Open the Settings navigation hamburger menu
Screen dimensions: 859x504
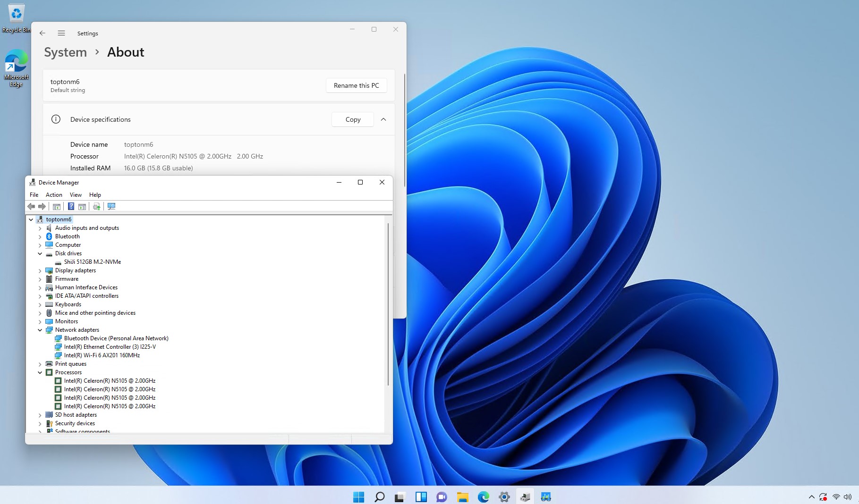[x=61, y=33]
